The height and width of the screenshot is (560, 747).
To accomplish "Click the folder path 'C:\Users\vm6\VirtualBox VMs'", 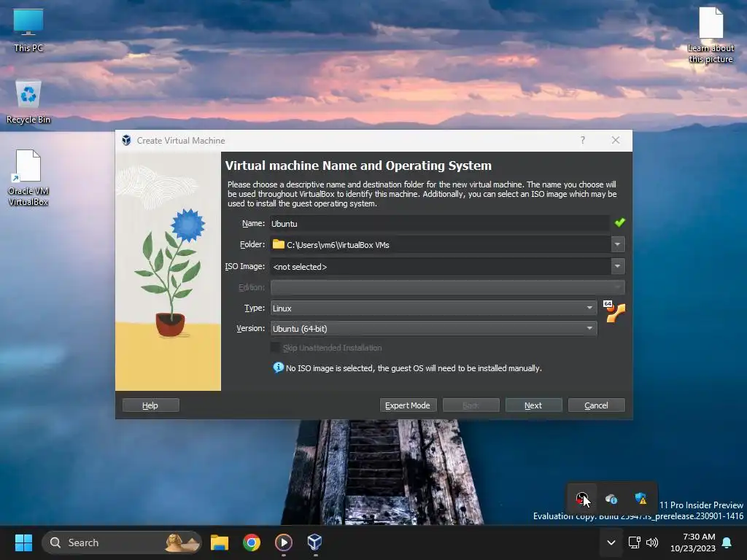I will click(x=338, y=245).
